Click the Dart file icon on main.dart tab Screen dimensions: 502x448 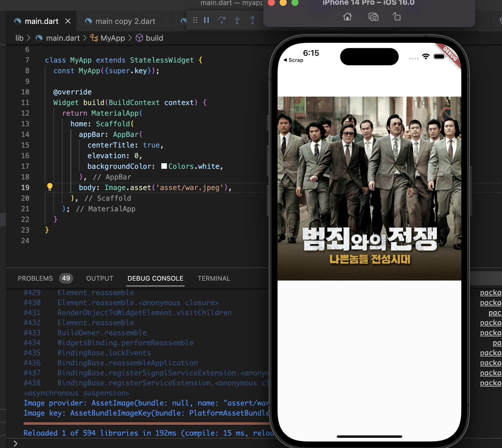(18, 21)
